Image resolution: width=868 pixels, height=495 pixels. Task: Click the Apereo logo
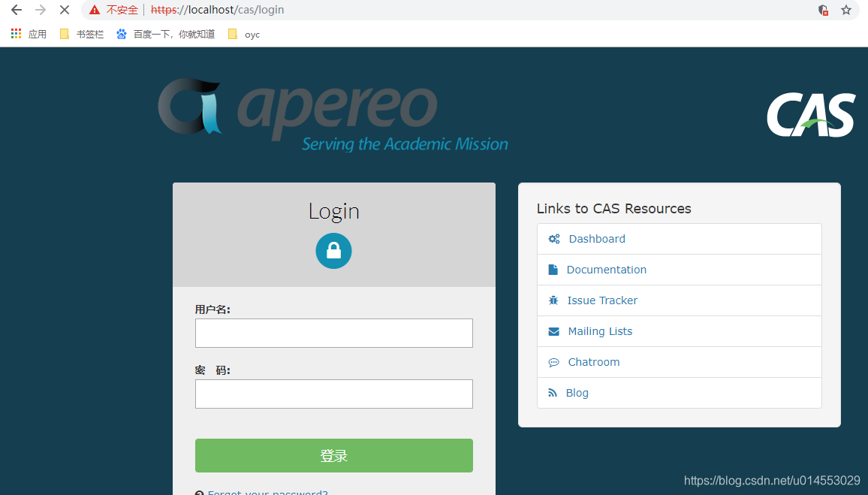[333, 115]
